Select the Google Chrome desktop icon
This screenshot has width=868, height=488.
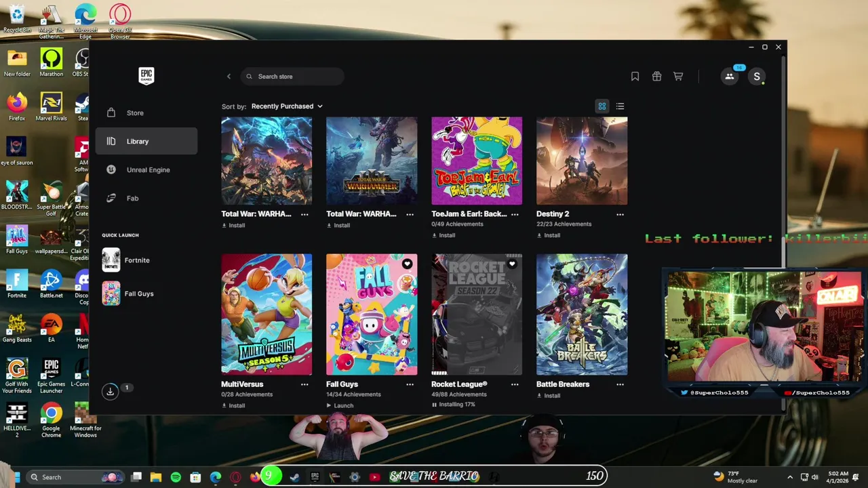52,420
